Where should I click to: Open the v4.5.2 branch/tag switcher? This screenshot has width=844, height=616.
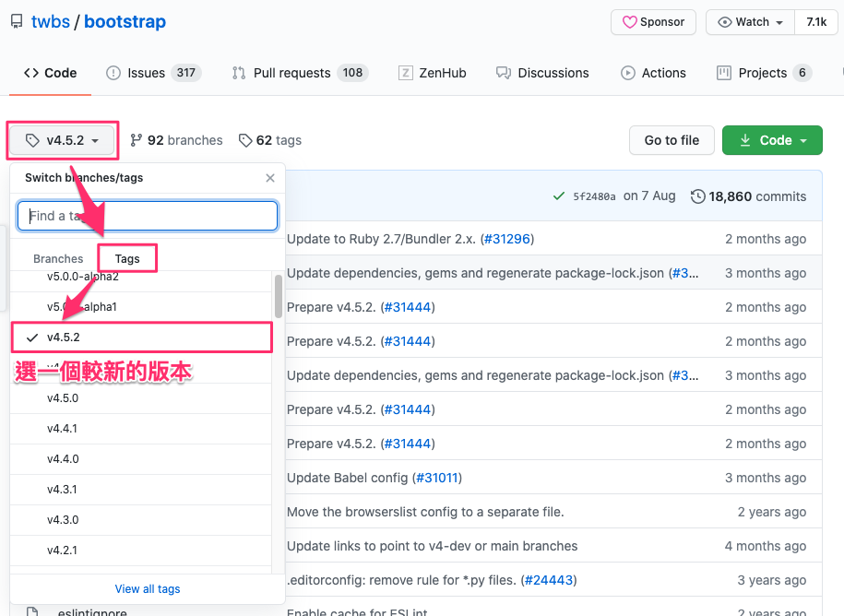63,140
